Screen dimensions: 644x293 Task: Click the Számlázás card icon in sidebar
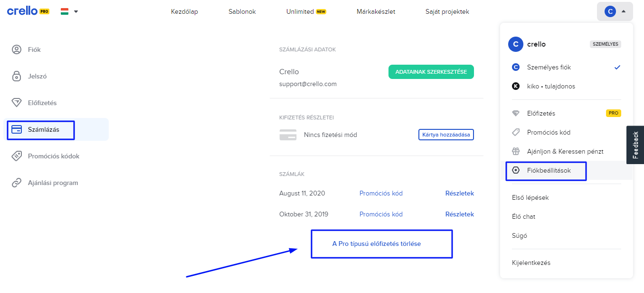pyautogui.click(x=17, y=129)
